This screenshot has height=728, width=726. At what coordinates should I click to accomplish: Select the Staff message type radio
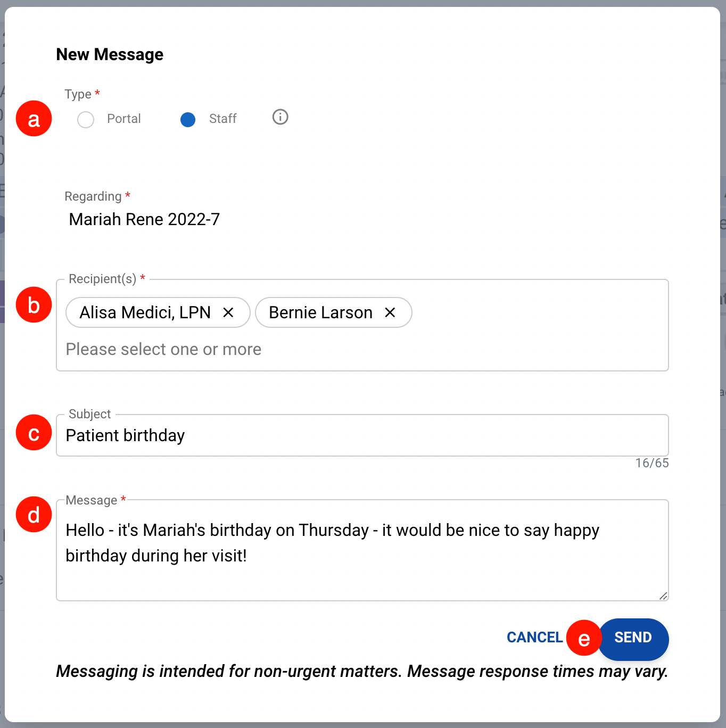[x=188, y=119]
